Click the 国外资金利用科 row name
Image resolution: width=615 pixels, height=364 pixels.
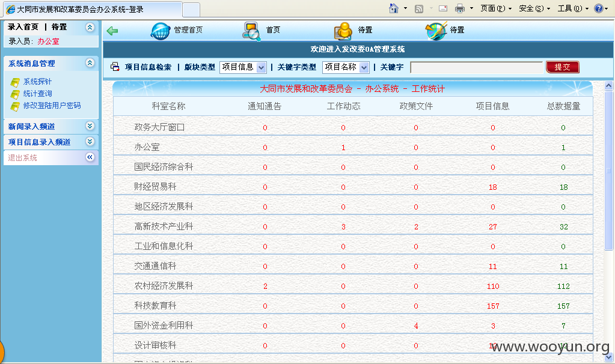click(164, 326)
